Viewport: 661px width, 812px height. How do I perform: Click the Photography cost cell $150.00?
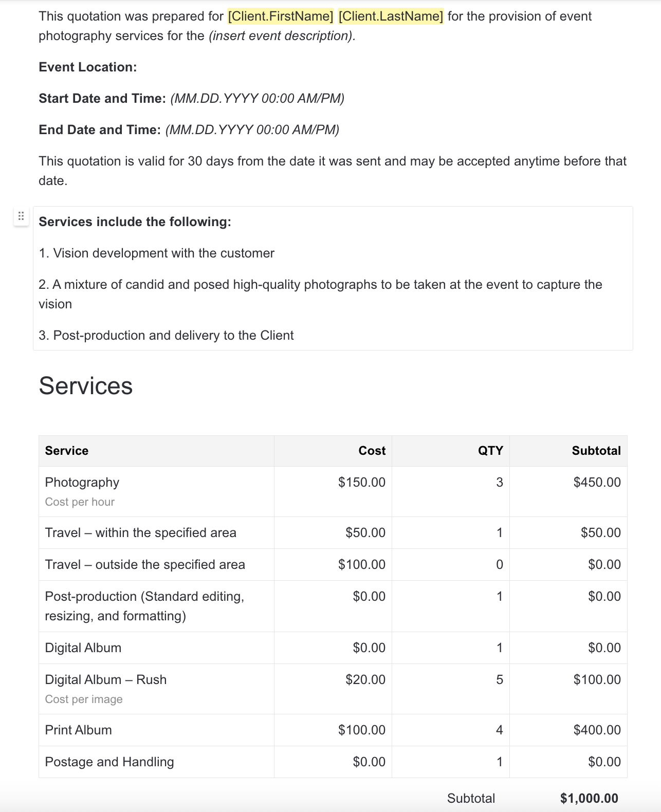click(361, 483)
